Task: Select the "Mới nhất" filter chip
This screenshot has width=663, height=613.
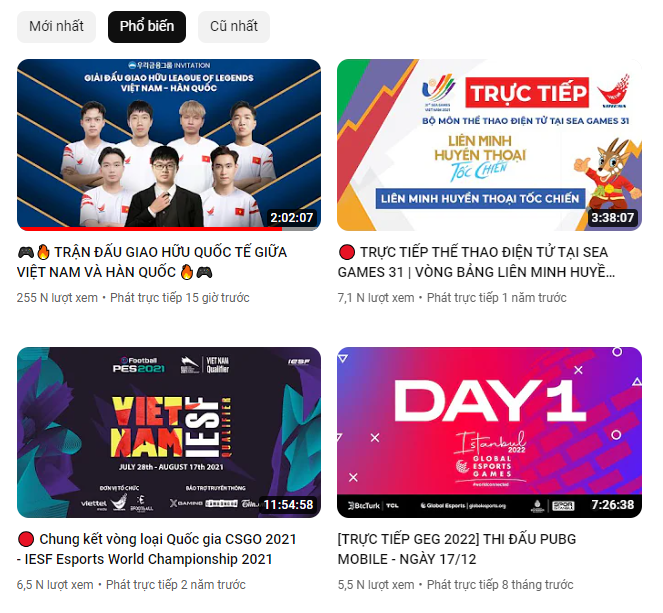Action: click(56, 27)
